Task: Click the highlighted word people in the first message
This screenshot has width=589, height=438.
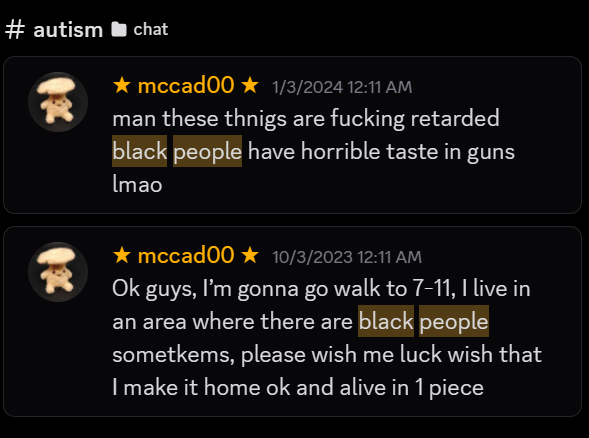Action: pyautogui.click(x=207, y=151)
